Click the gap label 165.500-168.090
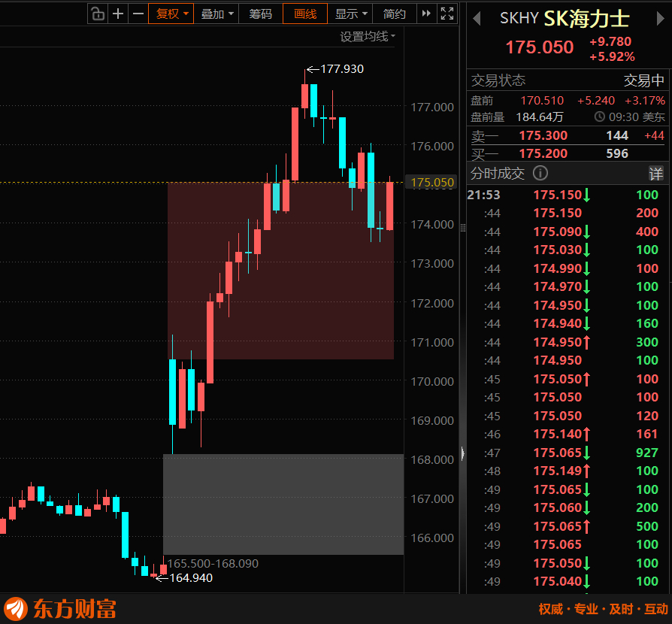This screenshot has width=672, height=624. point(213,563)
